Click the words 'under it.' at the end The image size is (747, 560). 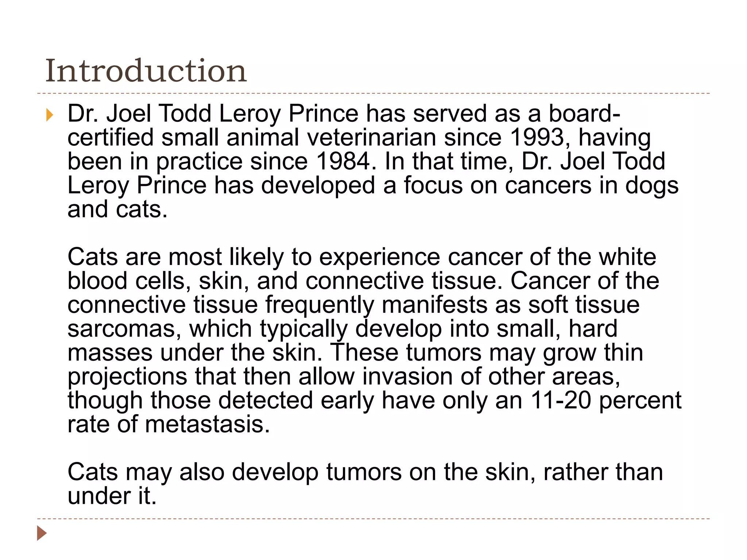tap(112, 496)
